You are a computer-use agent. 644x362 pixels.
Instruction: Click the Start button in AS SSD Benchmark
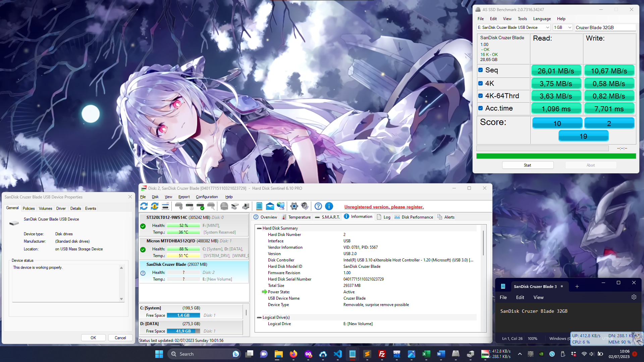528,165
